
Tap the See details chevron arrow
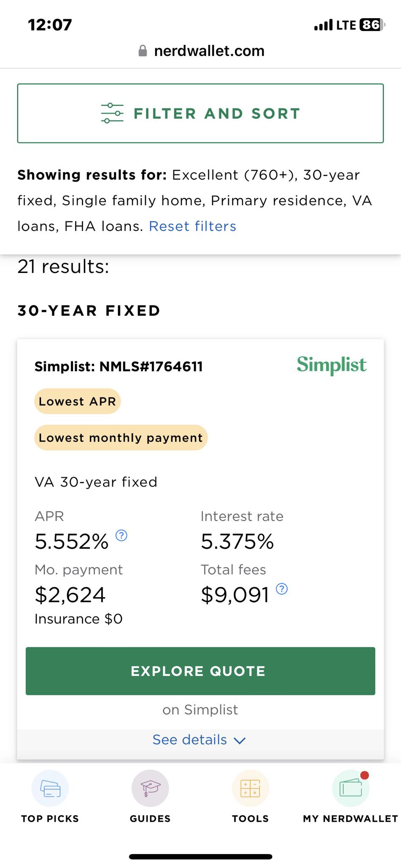click(x=240, y=740)
